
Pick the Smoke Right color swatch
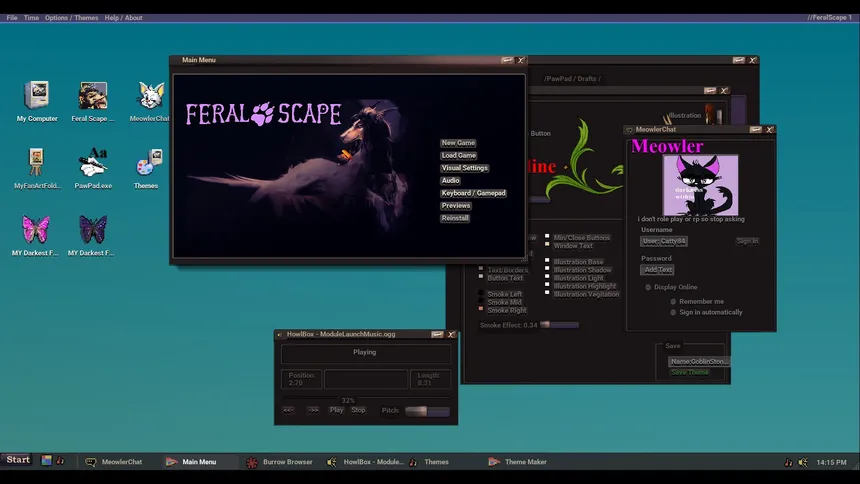(x=481, y=309)
